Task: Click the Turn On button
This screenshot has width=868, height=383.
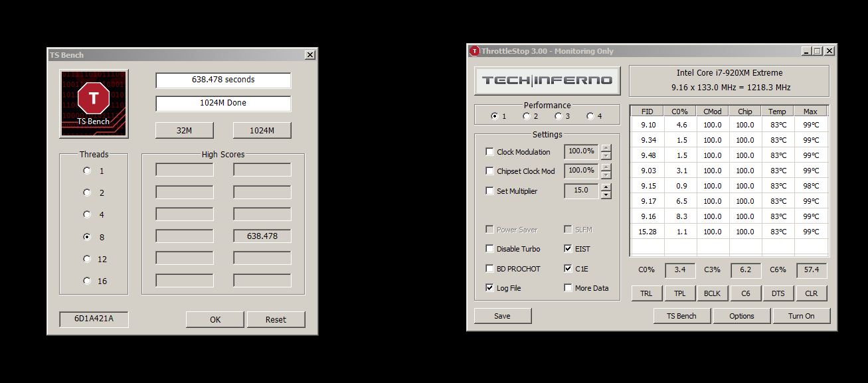Action: 802,316
